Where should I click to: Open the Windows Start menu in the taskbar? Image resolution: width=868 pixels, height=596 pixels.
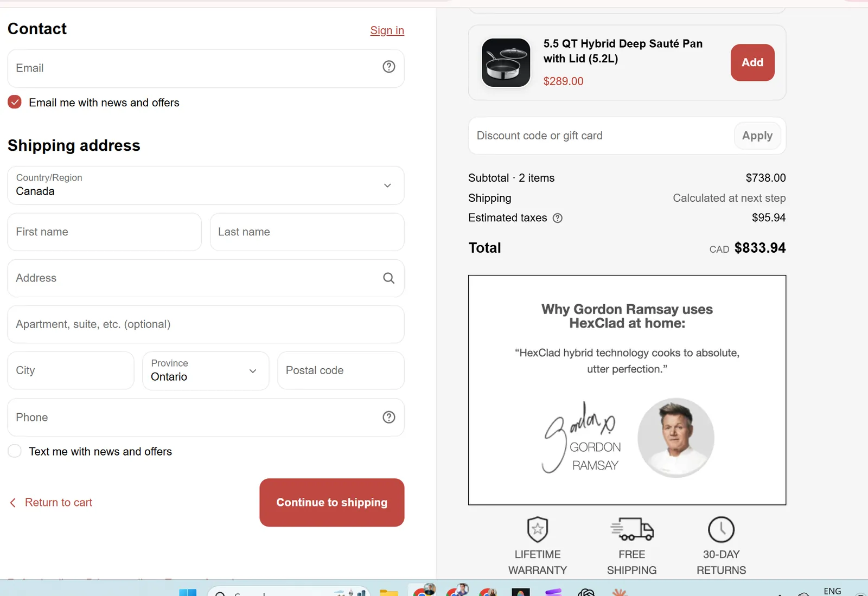188,592
